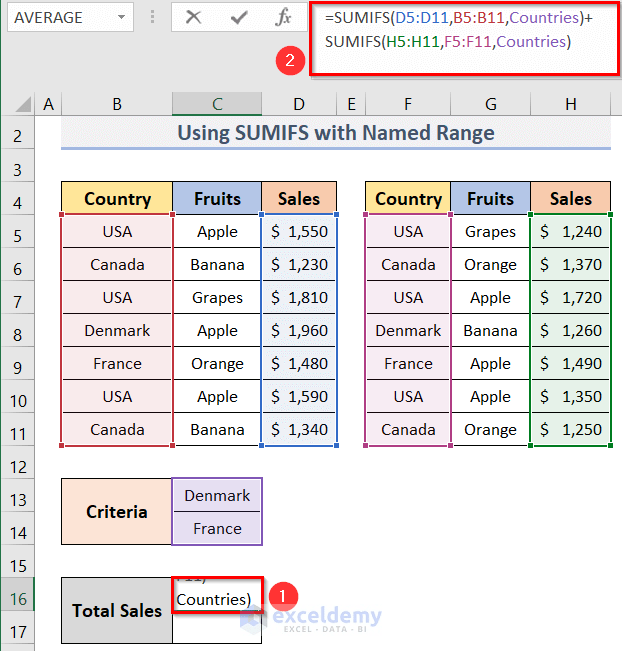Click France in left table Country column
Viewport: 622px width, 651px height.
[117, 363]
